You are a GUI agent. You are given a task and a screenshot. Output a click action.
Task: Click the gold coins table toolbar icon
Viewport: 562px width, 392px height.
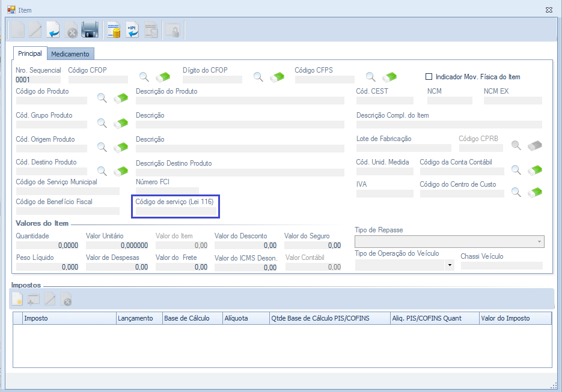coord(114,30)
